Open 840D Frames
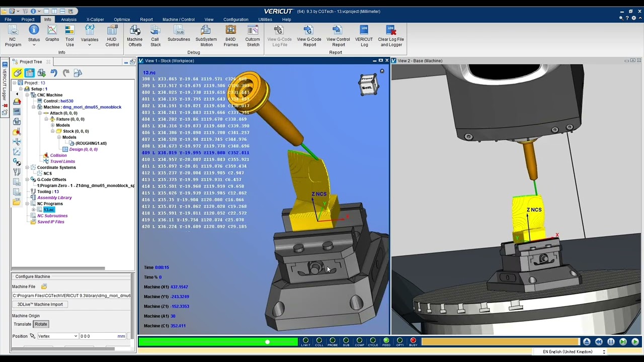Screen dimensions: 644x362 pyautogui.click(x=231, y=36)
